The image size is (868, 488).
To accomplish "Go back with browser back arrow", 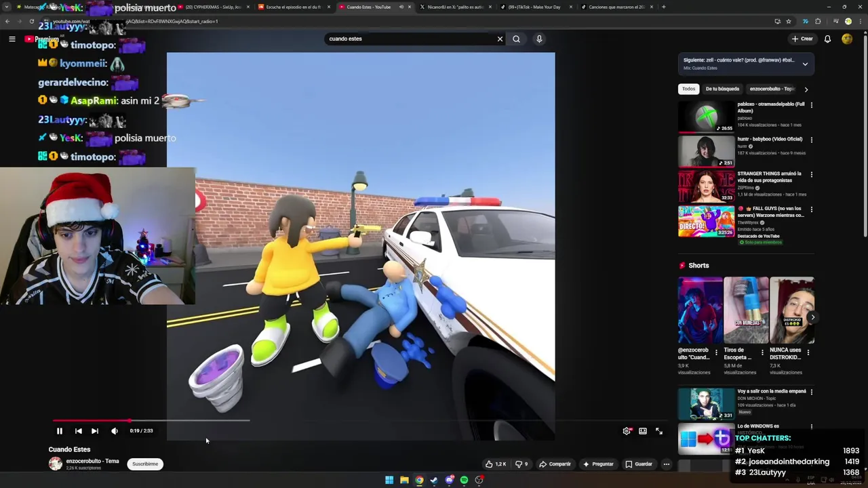I will tap(7, 21).
